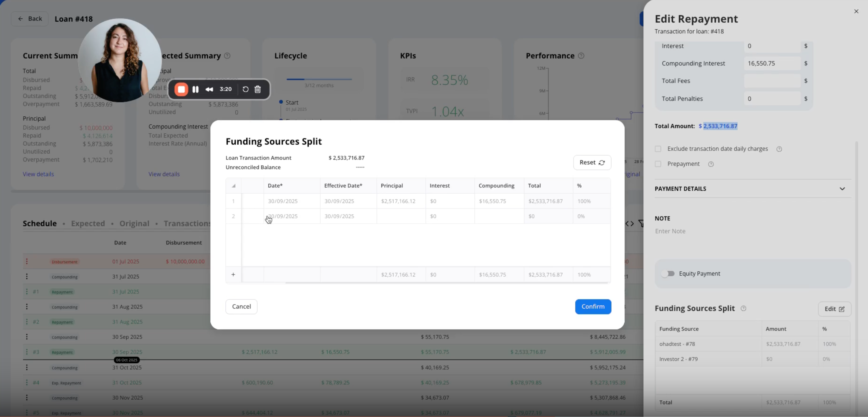Viewport: 868px width, 417px height.
Task: Select row number 1 in the split table
Action: coord(233,201)
